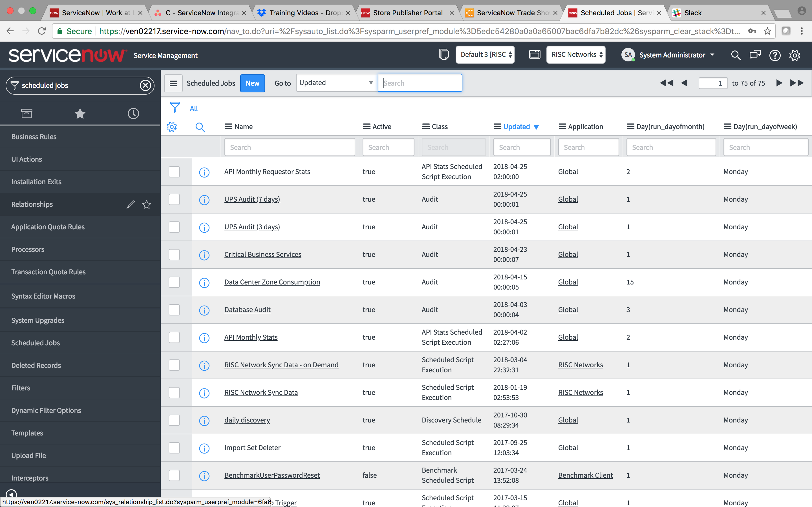Open history clock tab in navigator

tap(133, 114)
